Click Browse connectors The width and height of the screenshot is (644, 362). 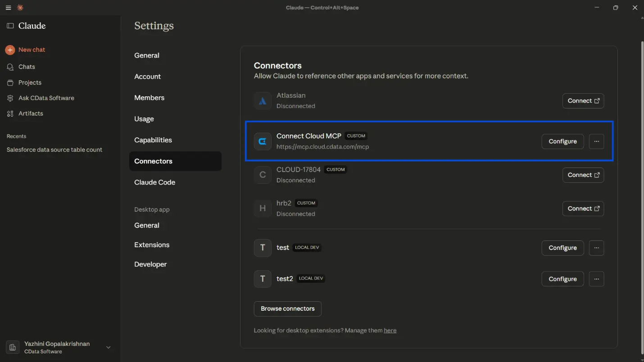tap(287, 309)
